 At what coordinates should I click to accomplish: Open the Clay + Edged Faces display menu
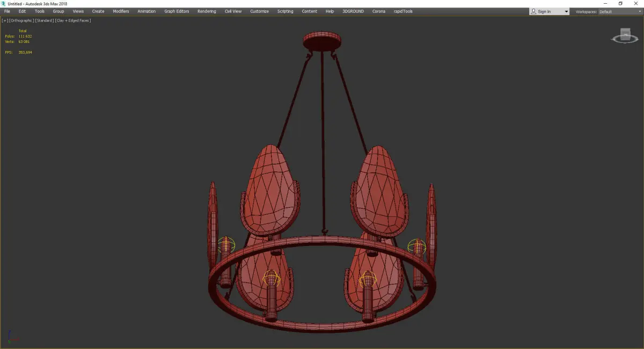coord(72,20)
